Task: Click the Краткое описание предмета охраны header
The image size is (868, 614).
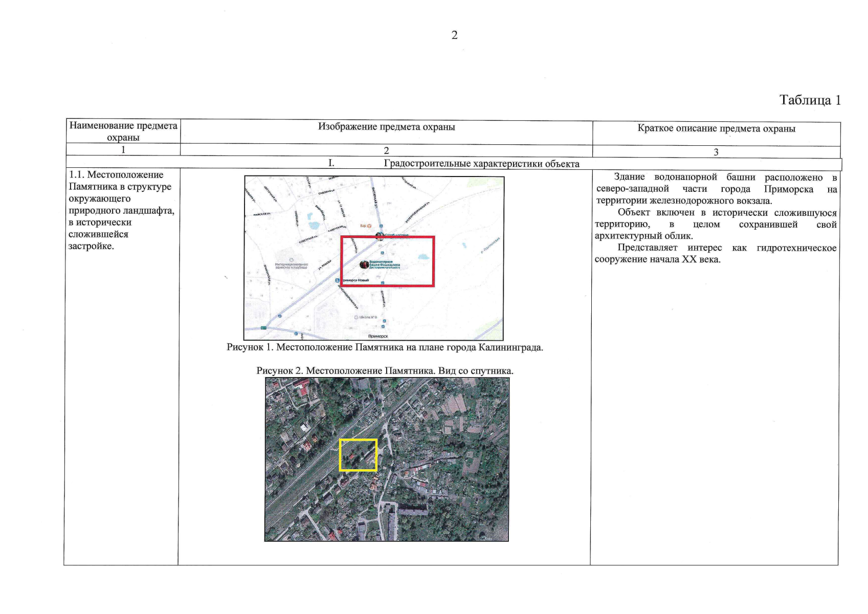Action: point(716,128)
